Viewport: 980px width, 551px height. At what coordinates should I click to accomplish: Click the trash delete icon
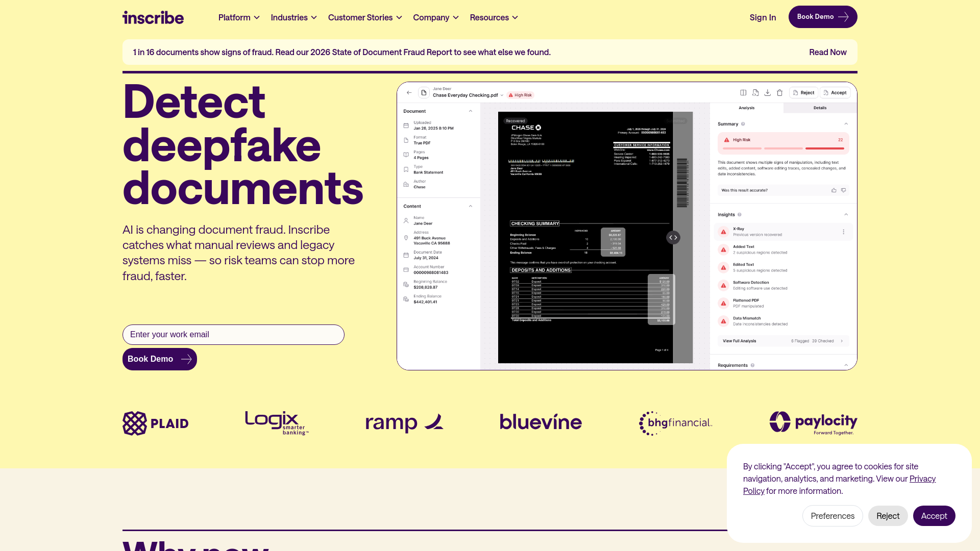(x=779, y=93)
